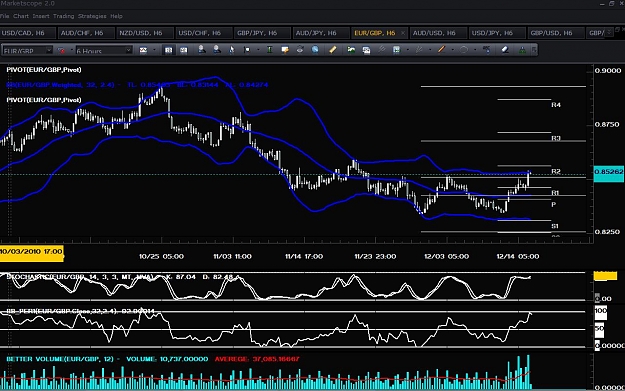625x391 pixels.
Task: Click the eye icon in the toolbar
Action: [x=300, y=50]
